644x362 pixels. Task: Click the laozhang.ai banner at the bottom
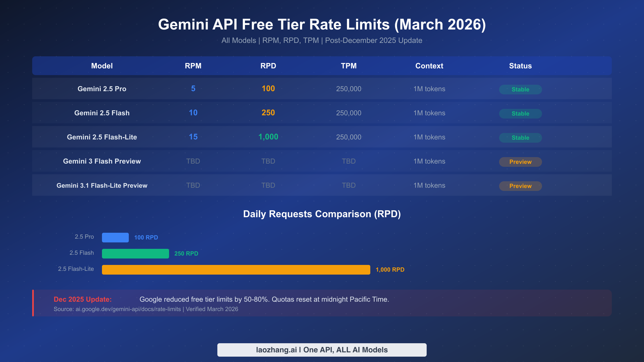(322, 349)
